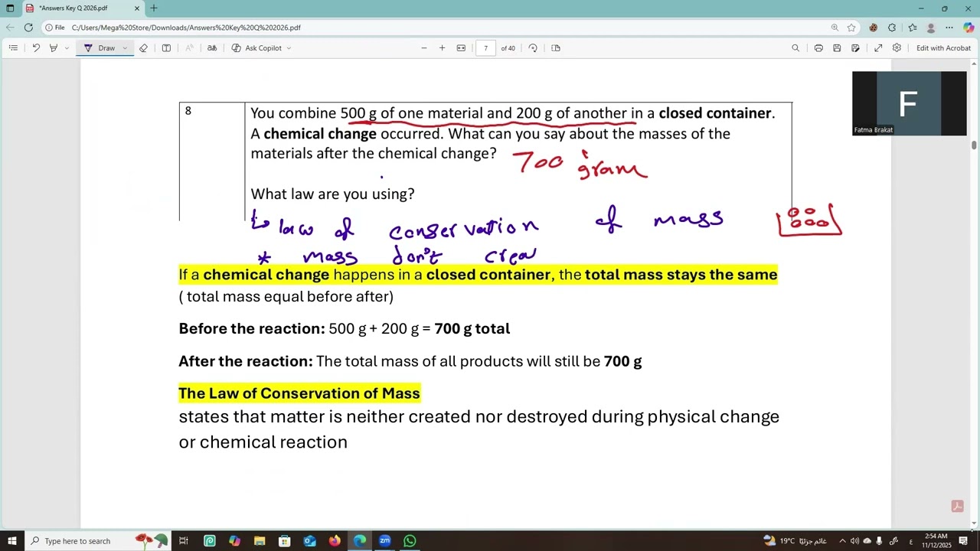Open the tab actions menu
The width and height of the screenshot is (980, 551).
point(10,8)
